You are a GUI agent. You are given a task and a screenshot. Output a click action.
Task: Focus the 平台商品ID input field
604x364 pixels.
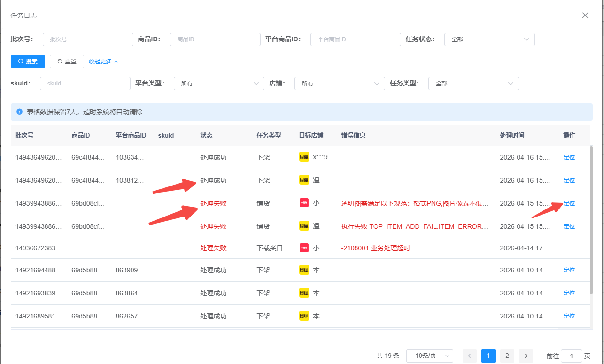click(356, 39)
